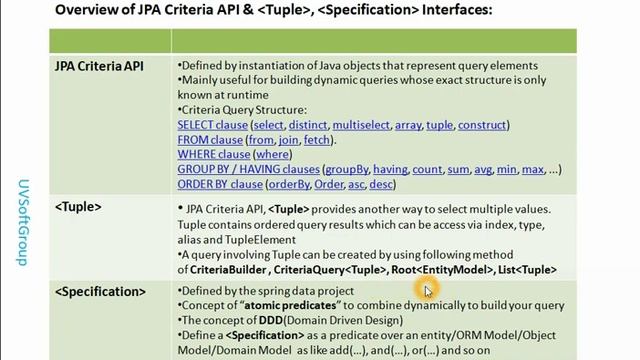The height and width of the screenshot is (360, 640).
Task: Open the 'avg' hyperlink
Action: 482,169
